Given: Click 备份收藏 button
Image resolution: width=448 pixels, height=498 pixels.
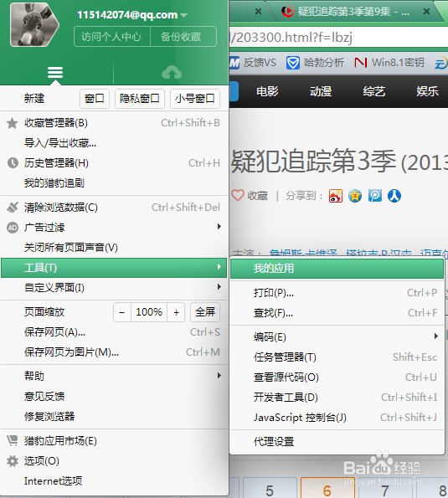Looking at the screenshot, I should tap(183, 37).
